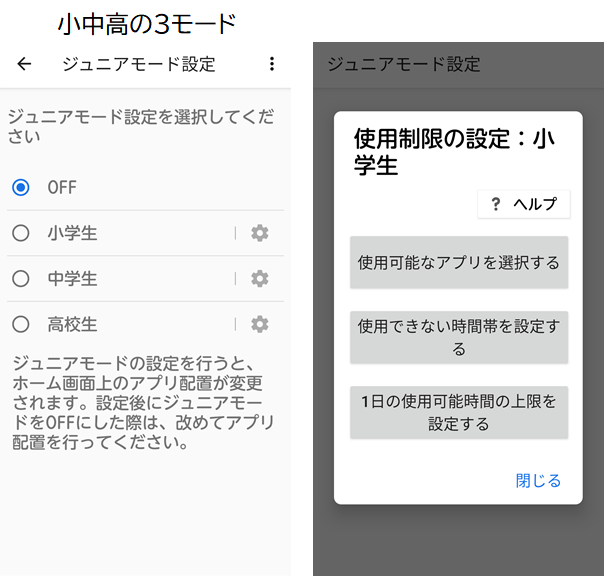
Task: Click the ジュニアモード設定を選択してください instruction text
Action: point(140,126)
